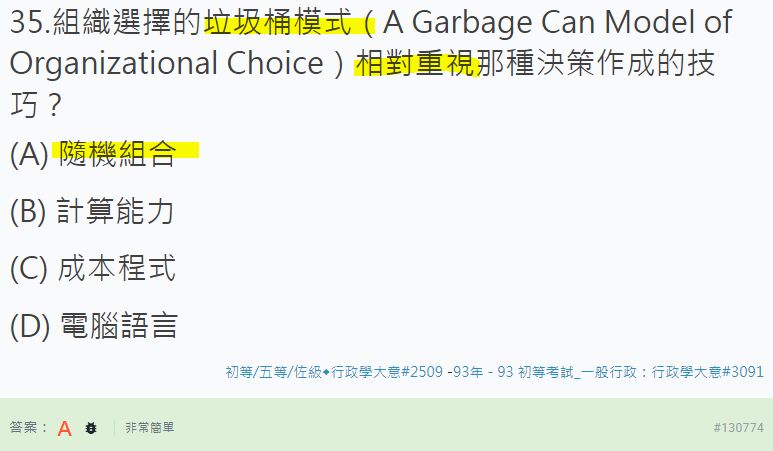Select option (A) 隨機組合

click(117, 153)
